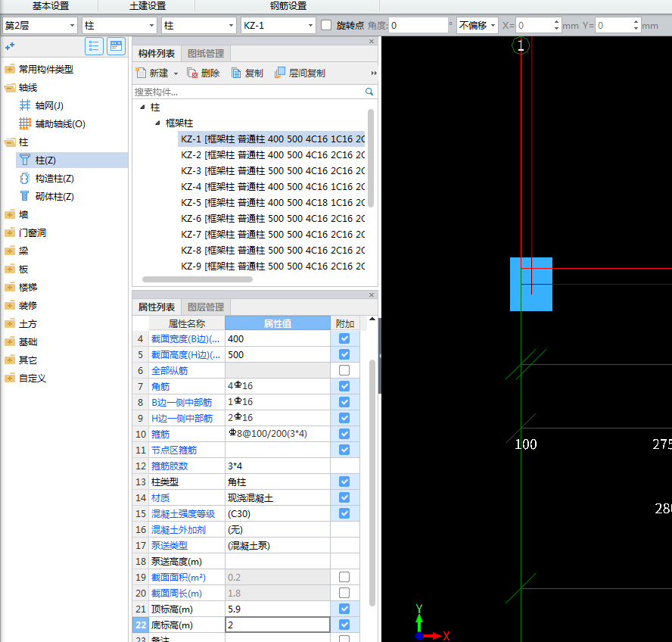Click the 箍筋 property link

coord(160,434)
